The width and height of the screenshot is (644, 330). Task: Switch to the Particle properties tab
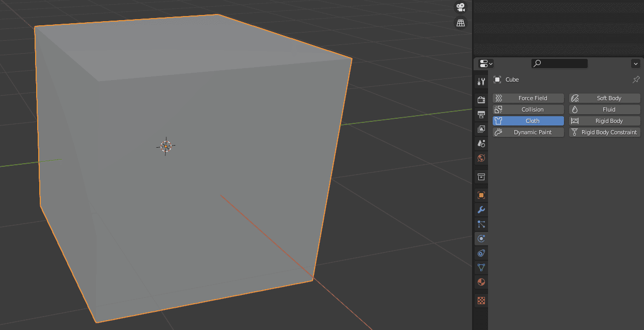[481, 224]
